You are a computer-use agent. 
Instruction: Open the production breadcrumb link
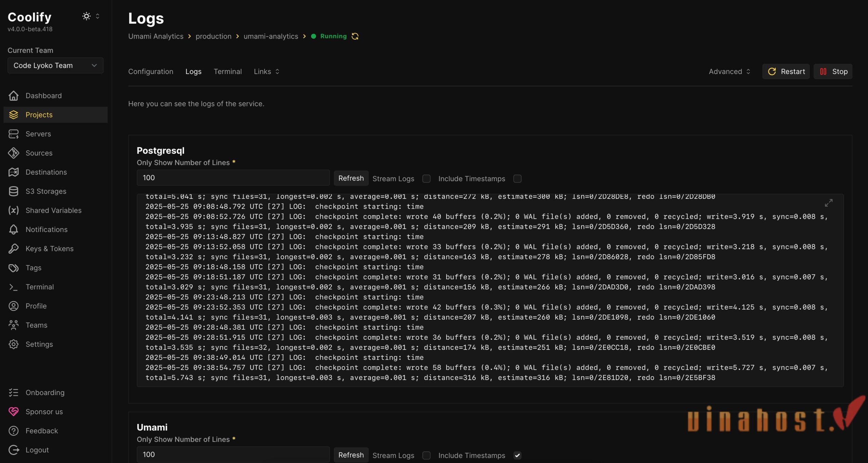[213, 36]
